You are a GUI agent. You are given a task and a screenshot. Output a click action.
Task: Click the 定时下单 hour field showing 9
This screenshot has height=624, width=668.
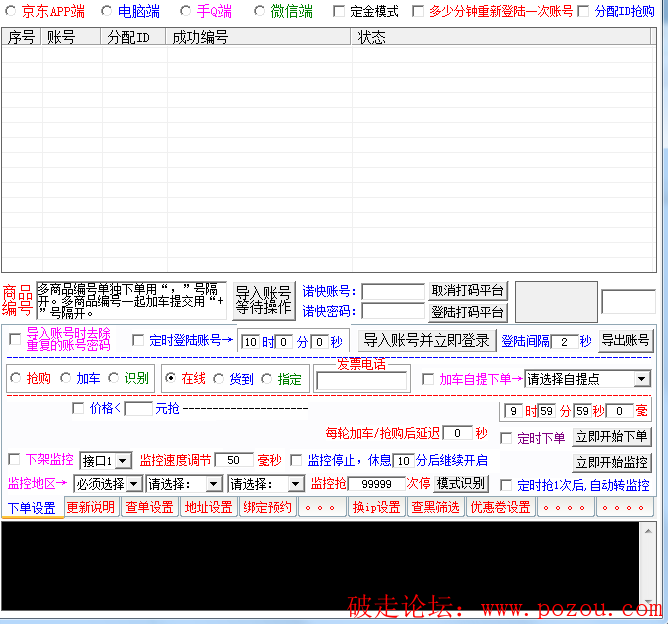[x=513, y=411]
